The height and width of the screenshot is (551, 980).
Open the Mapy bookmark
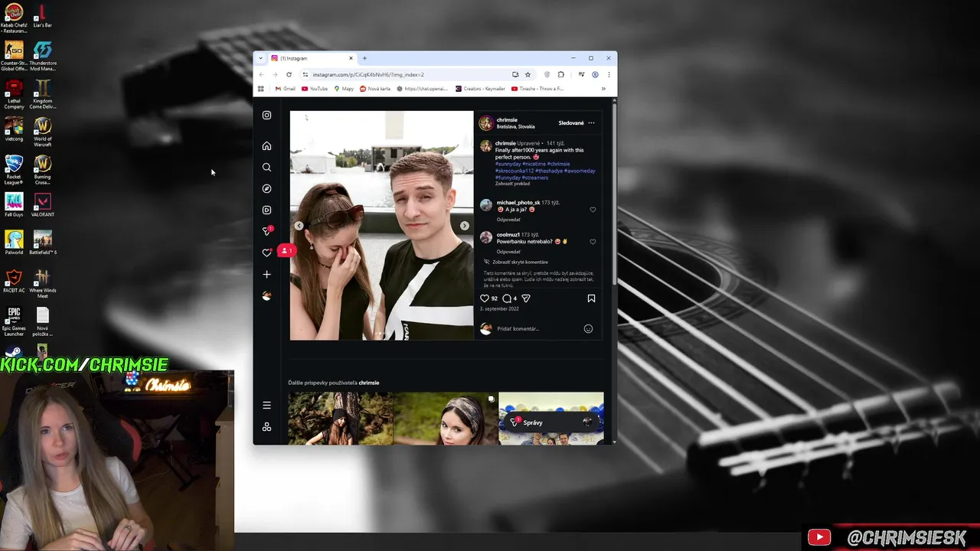point(344,89)
